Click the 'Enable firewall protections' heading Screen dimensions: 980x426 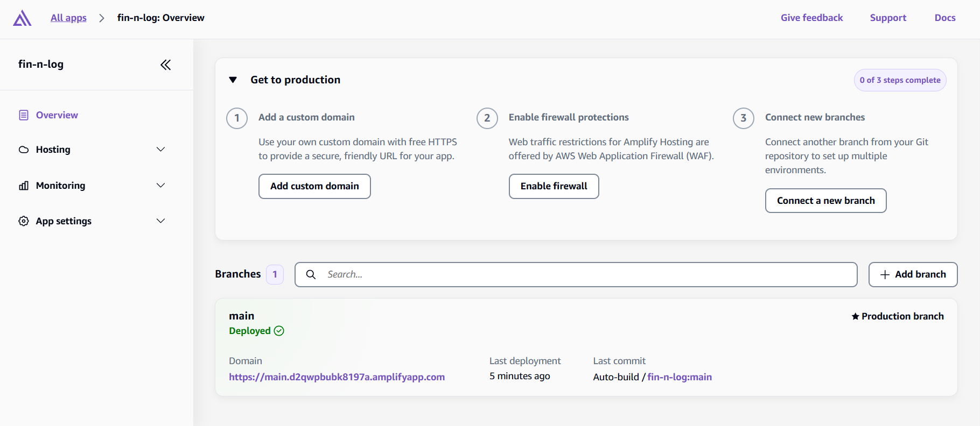coord(569,117)
